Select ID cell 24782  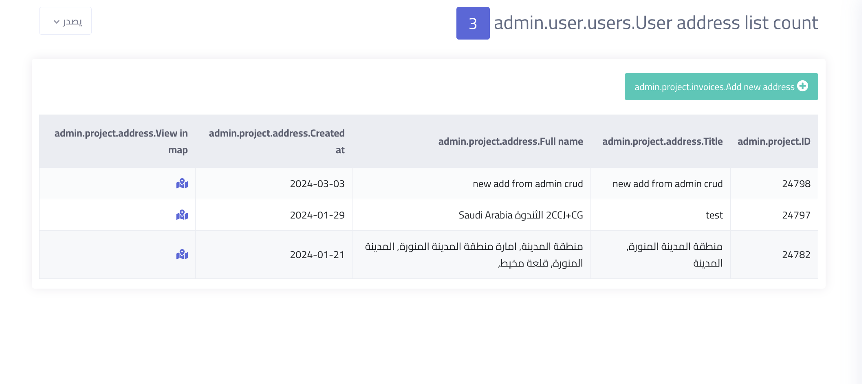coord(796,255)
